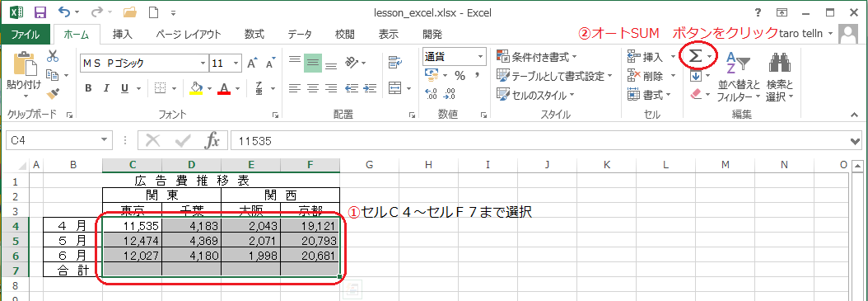Open セルのスタイル cell styles
This screenshot has width=868, height=301.
[x=535, y=95]
